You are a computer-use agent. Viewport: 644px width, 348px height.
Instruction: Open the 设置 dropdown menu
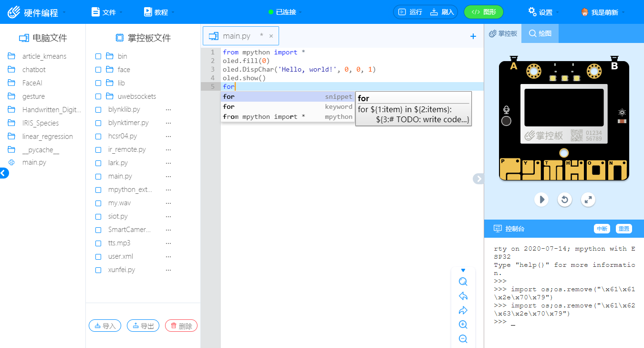[543, 12]
